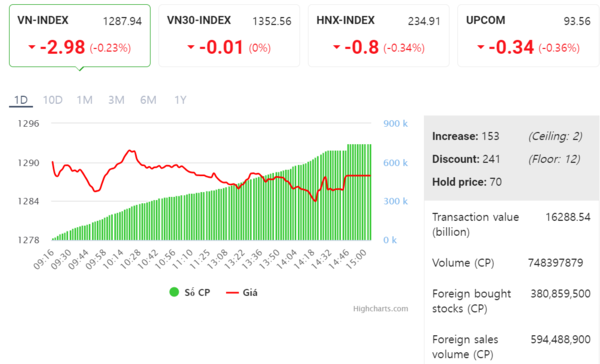Open the VN30-INDEX card
This screenshot has height=364, width=600.
[x=229, y=36]
